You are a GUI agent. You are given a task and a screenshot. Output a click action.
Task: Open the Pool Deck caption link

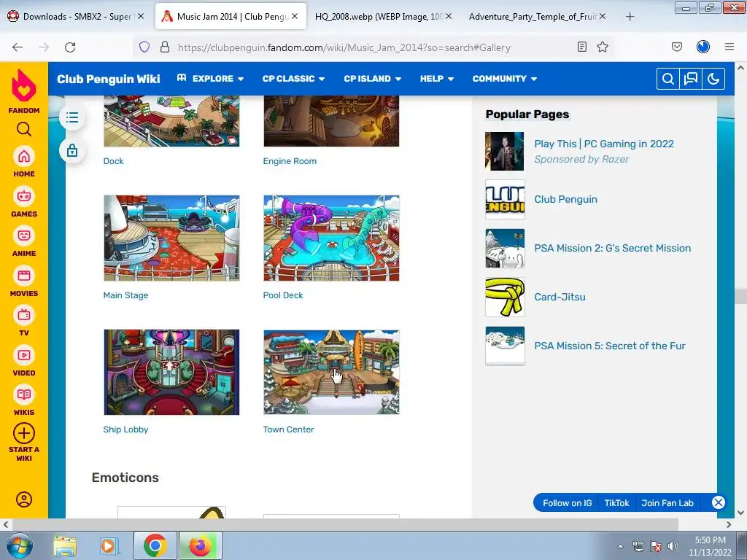[283, 295]
